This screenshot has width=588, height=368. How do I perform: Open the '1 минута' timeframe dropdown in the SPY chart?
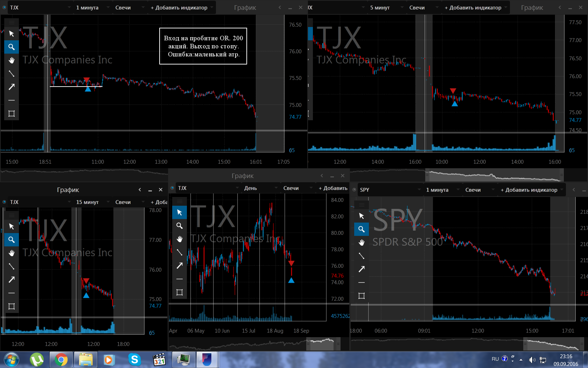[443, 190]
